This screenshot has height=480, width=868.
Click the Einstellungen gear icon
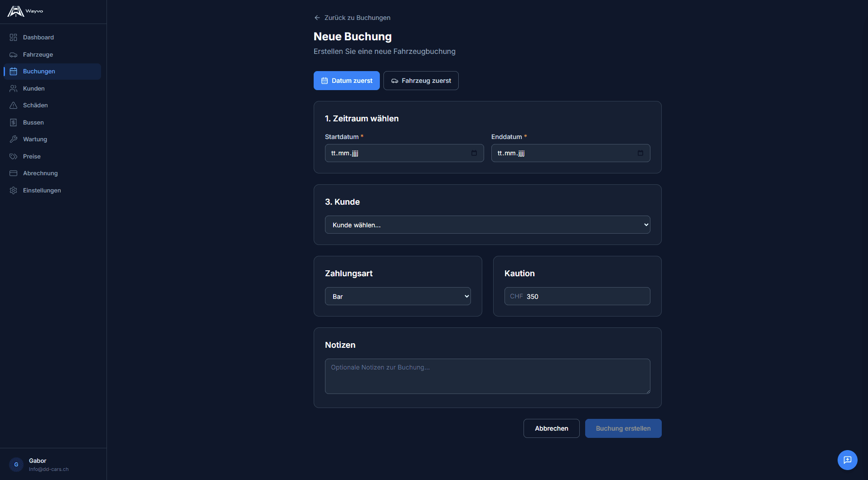[x=14, y=190]
